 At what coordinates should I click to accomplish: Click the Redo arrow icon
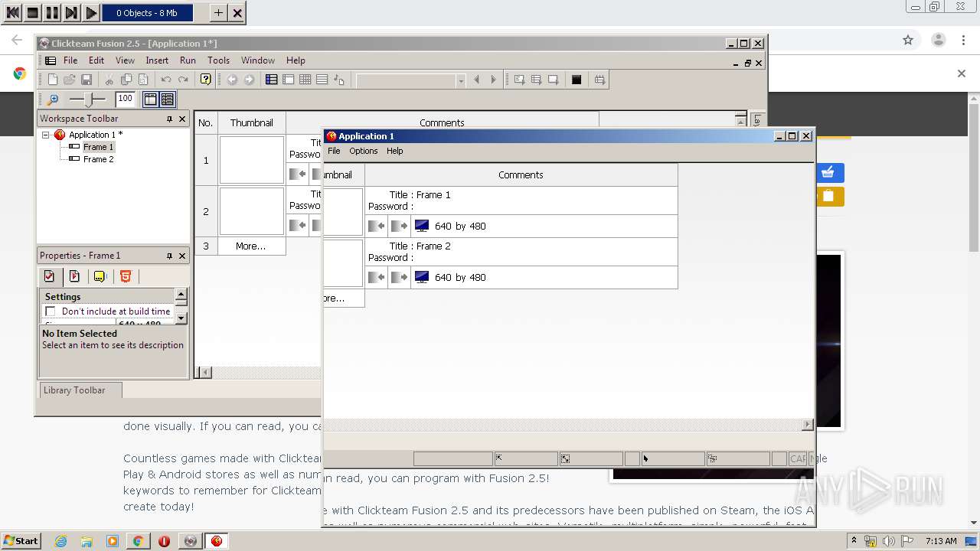click(183, 80)
